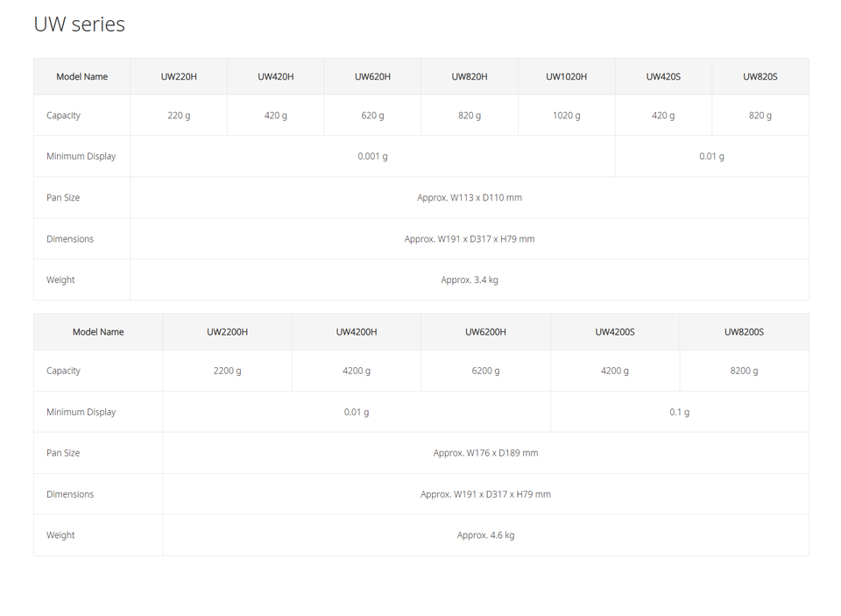The width and height of the screenshot is (841, 616).
Task: Click the UW820H header cell
Action: tap(470, 77)
